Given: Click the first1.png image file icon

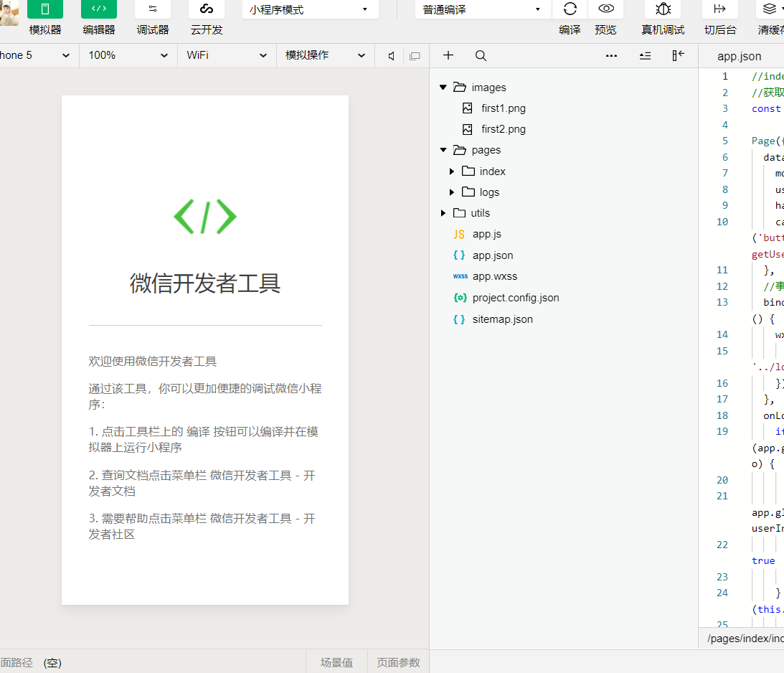Looking at the screenshot, I should (468, 108).
